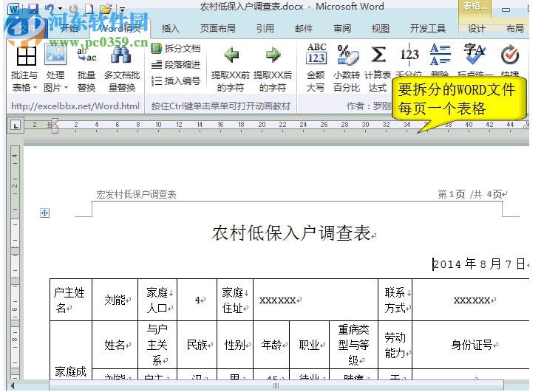Click the 家庭住址 table cell
544x392 pixels.
(x=235, y=300)
